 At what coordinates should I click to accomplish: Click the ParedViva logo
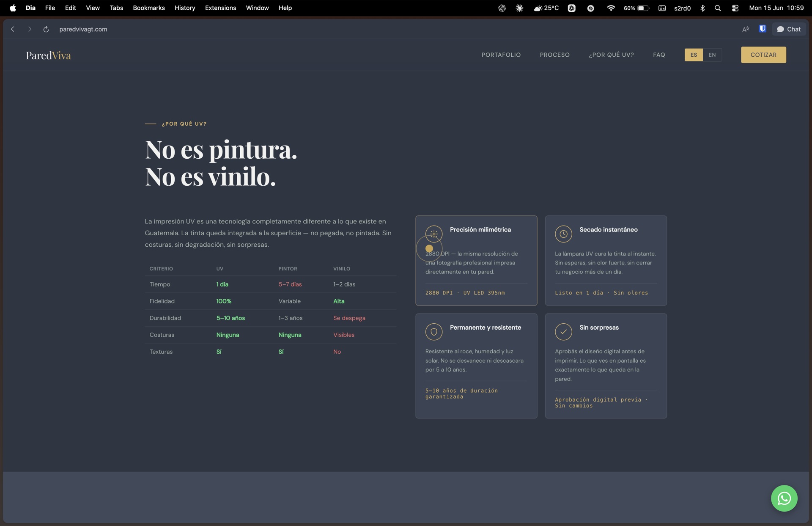48,55
